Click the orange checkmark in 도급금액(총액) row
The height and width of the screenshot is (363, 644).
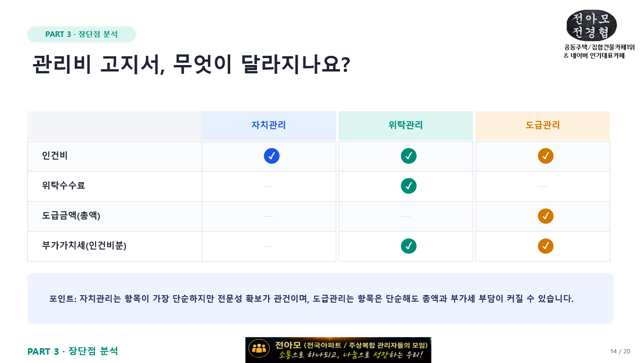coord(546,216)
